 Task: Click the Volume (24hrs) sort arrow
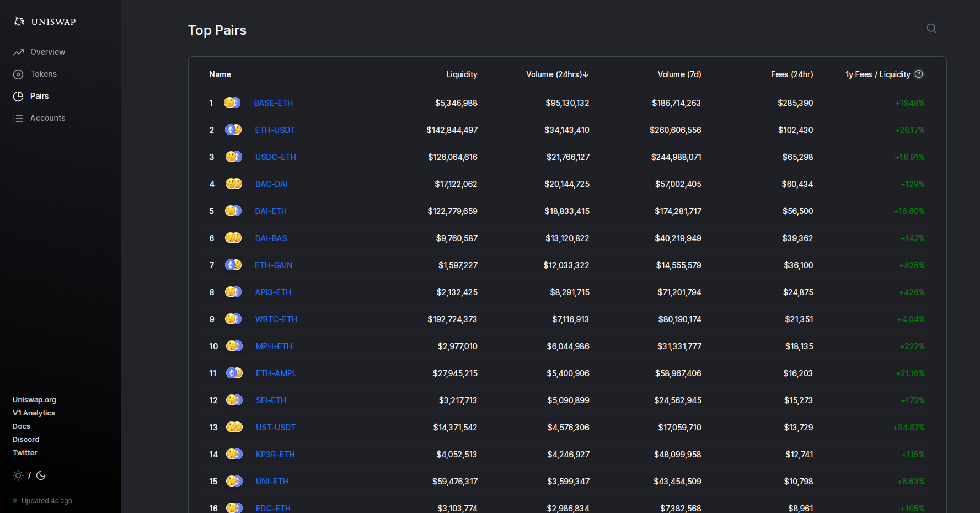pyautogui.click(x=586, y=74)
